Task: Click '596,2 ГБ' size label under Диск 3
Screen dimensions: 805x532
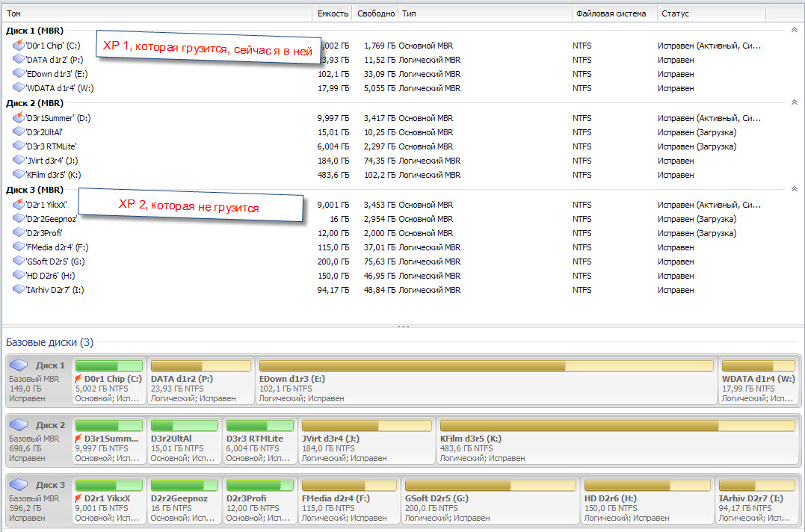Action: click(25, 508)
